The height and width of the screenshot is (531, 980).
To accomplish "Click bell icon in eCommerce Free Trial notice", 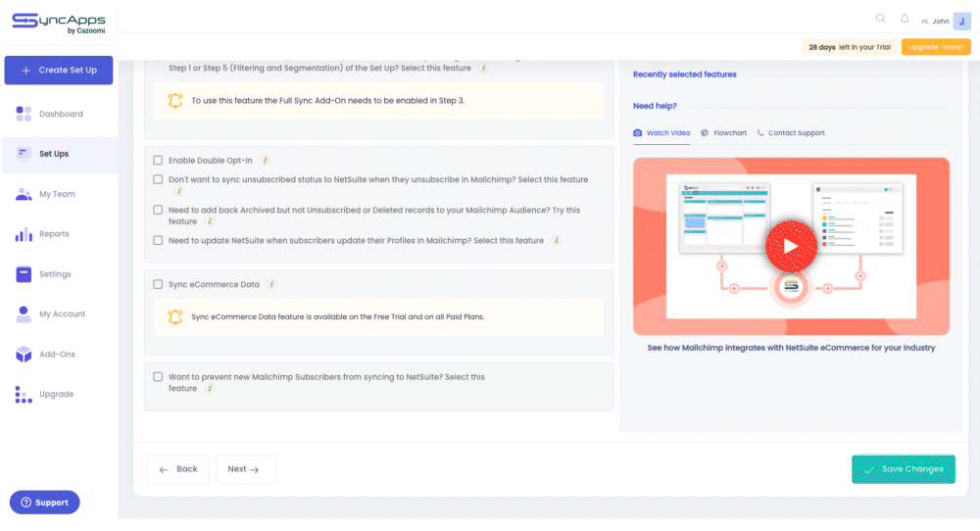I will 175,316.
